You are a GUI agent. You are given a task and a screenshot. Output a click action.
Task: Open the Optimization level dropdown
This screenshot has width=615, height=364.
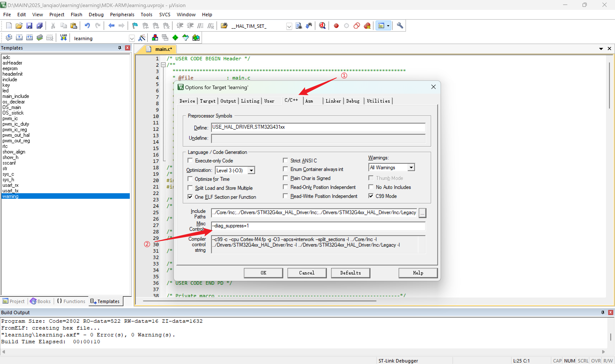coord(251,170)
